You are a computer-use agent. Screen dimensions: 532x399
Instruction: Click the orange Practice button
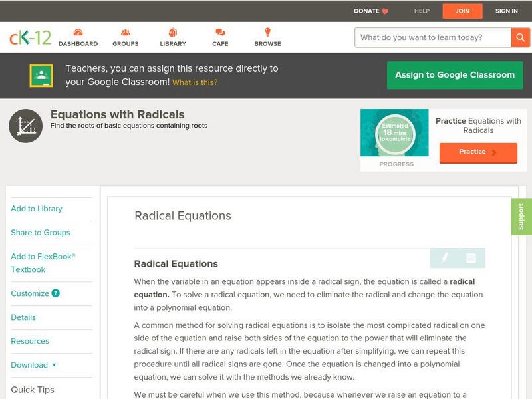click(x=478, y=152)
